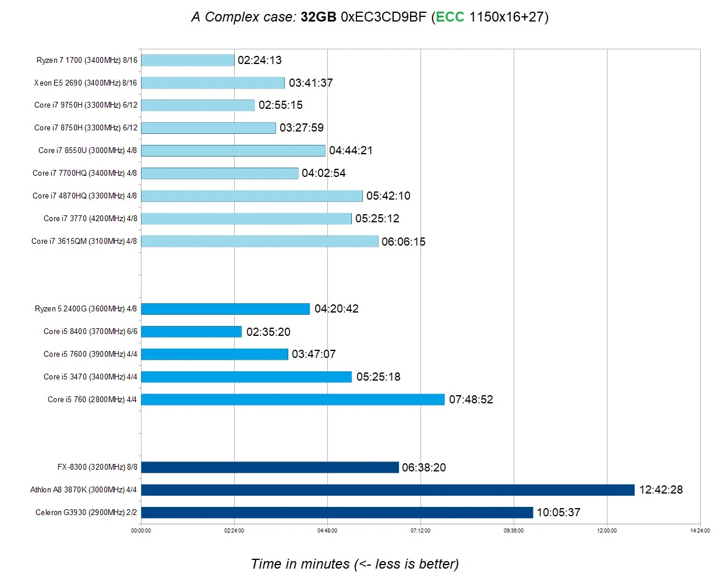Click the Xeon E5 2690 bar
Viewport: 728px width, 582px height.
click(x=213, y=83)
